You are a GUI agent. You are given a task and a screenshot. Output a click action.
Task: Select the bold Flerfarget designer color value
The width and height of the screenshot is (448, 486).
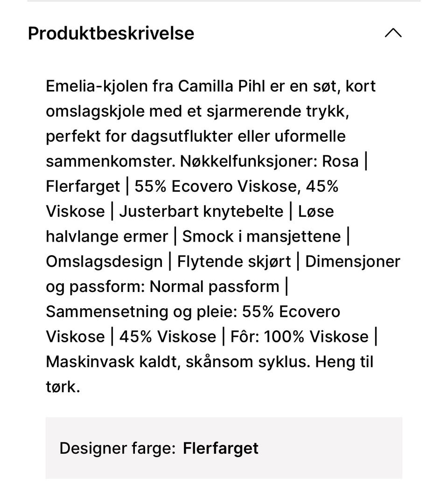tap(220, 448)
